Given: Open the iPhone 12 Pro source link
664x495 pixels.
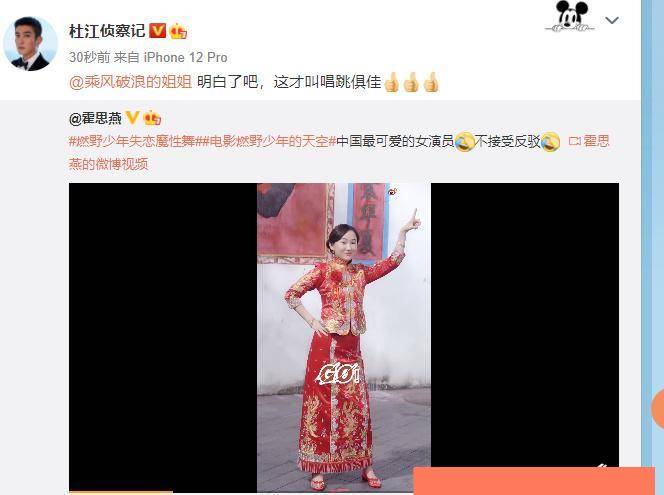Looking at the screenshot, I should click(x=185, y=57).
